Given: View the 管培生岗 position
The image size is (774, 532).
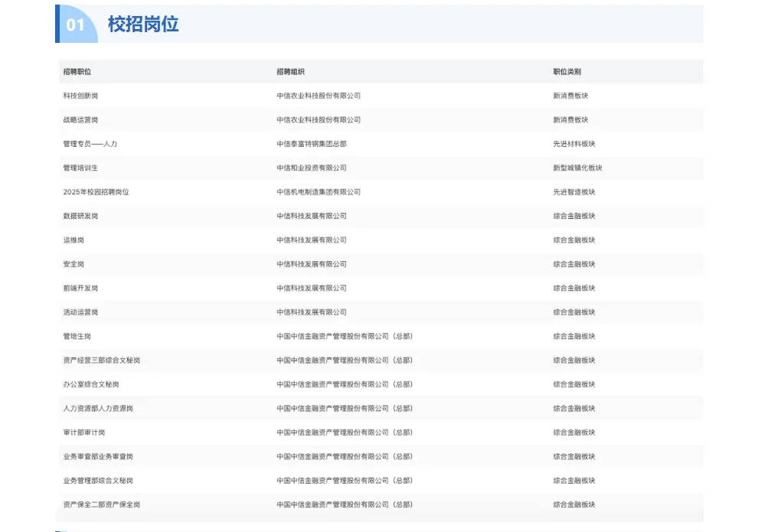Looking at the screenshot, I should (77, 336).
